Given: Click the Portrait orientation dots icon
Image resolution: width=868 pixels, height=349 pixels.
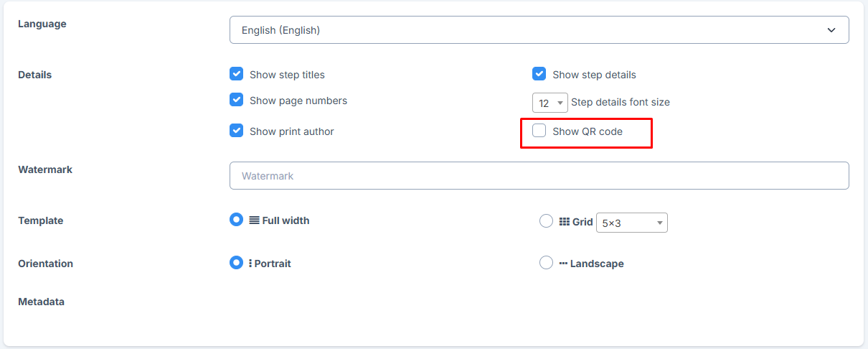Looking at the screenshot, I should tap(250, 264).
